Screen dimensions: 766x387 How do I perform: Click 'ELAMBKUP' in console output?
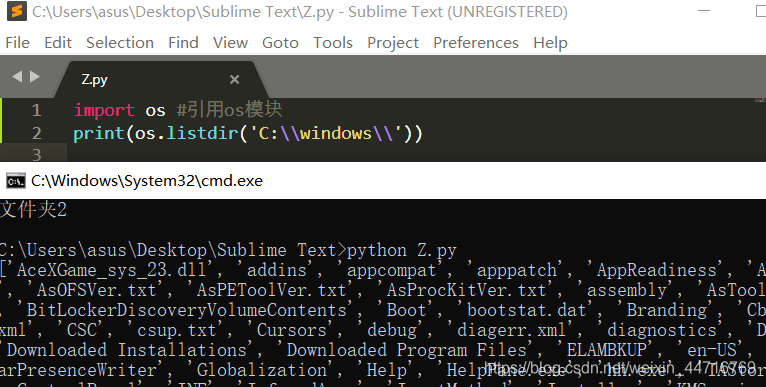point(606,350)
